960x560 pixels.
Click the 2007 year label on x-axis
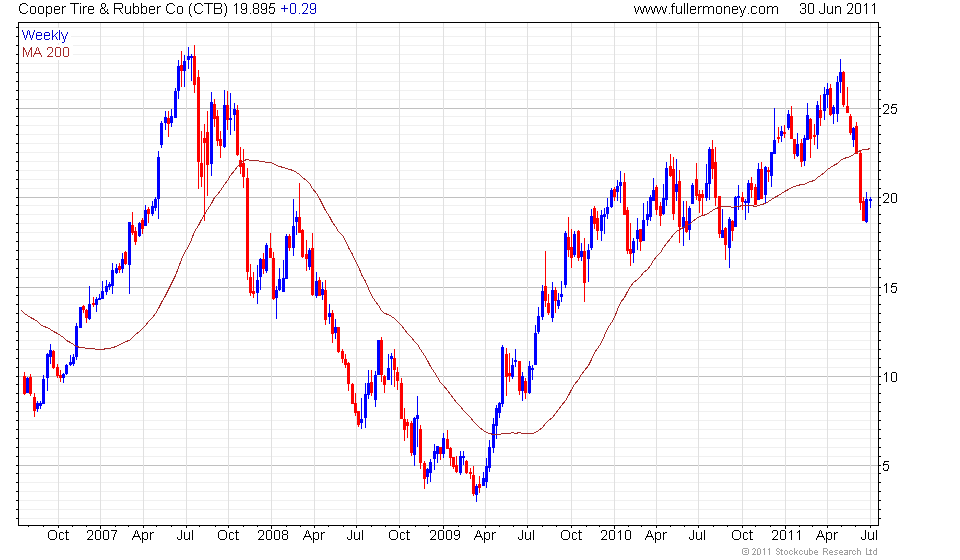(x=100, y=535)
